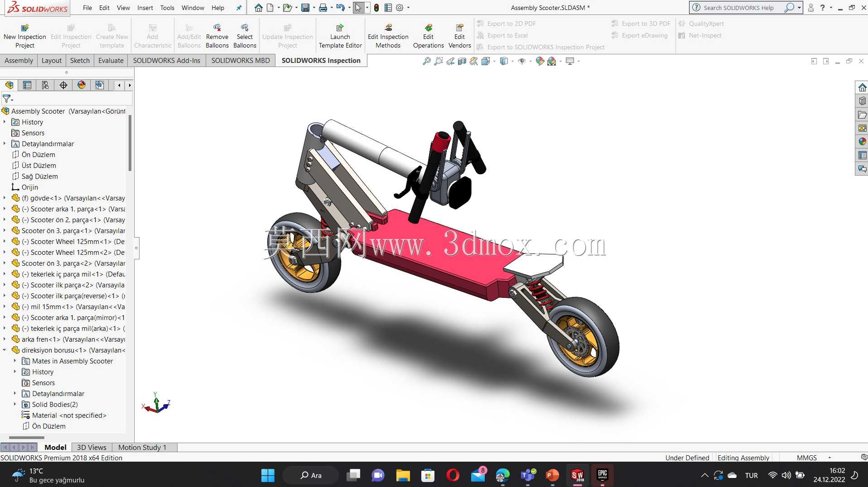Click the Save icon
Image resolution: width=868 pixels, height=487 pixels.
(305, 8)
